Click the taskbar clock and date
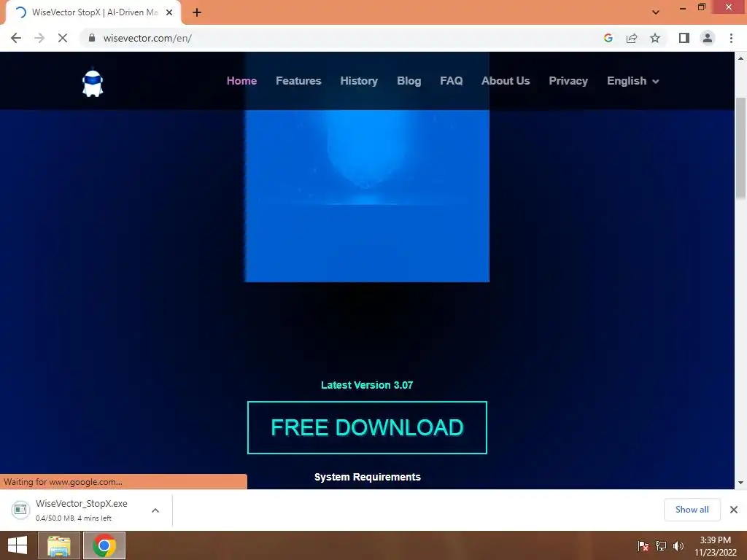This screenshot has height=560, width=747. click(715, 545)
